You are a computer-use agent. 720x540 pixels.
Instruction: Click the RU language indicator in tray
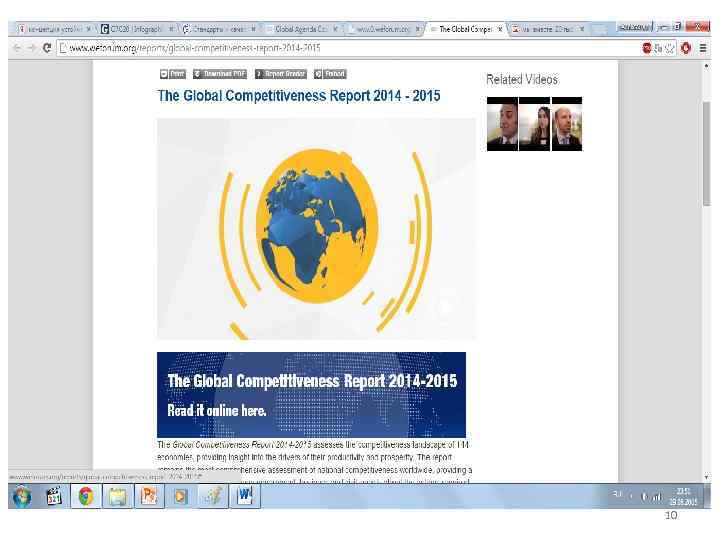[617, 494]
